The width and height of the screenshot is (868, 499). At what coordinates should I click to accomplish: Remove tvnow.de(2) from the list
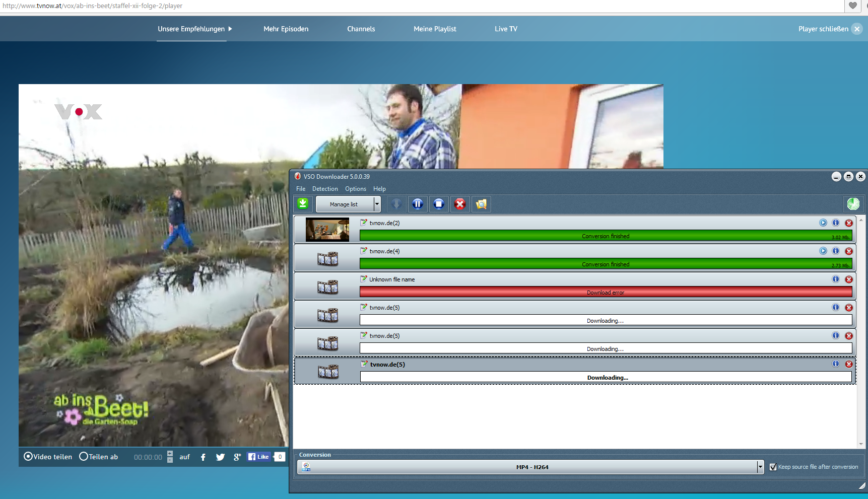(849, 223)
